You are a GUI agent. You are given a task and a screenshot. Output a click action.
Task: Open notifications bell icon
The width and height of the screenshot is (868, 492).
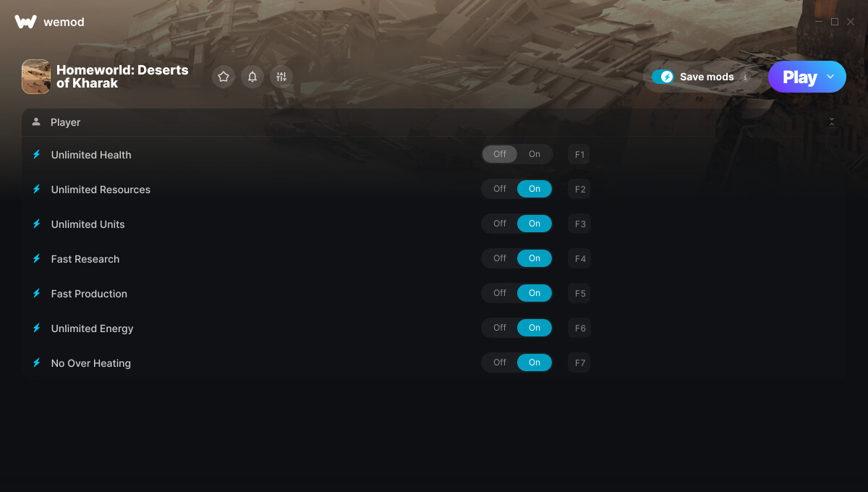click(252, 77)
